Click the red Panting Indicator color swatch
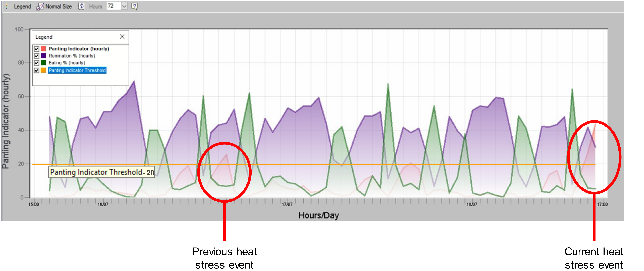This screenshot has height=271, width=644. pos(43,49)
